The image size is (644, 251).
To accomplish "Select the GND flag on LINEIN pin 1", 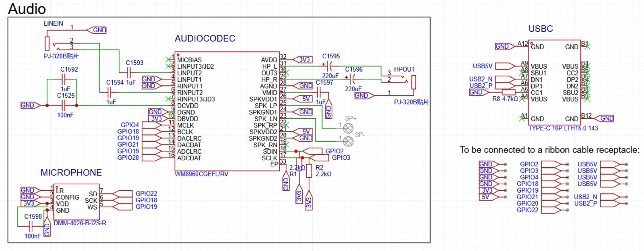I will click(97, 30).
